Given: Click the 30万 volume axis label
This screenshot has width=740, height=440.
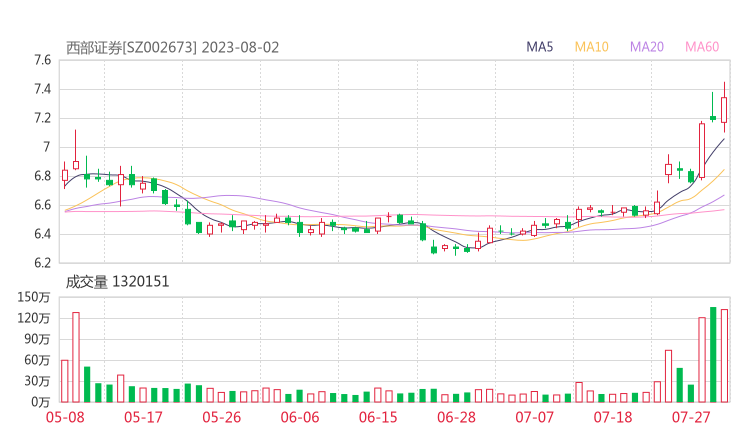Looking at the screenshot, I should [x=37, y=381].
